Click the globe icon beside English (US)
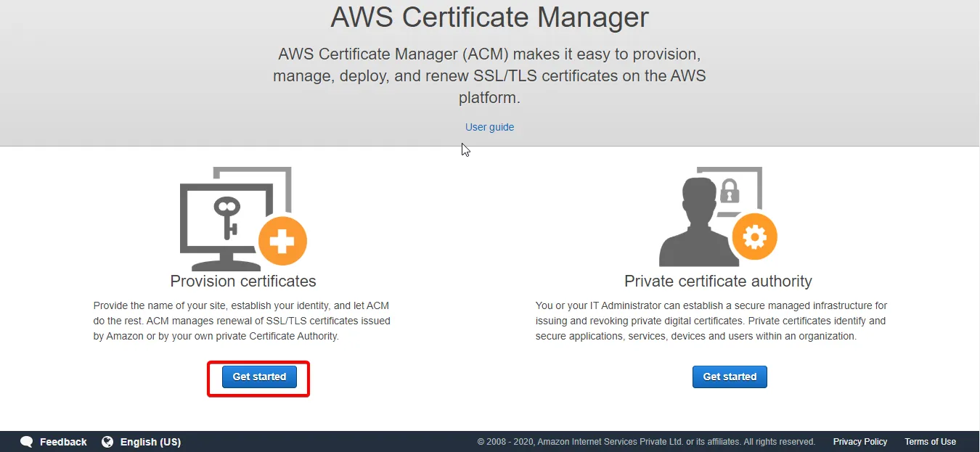The image size is (980, 452). (107, 441)
